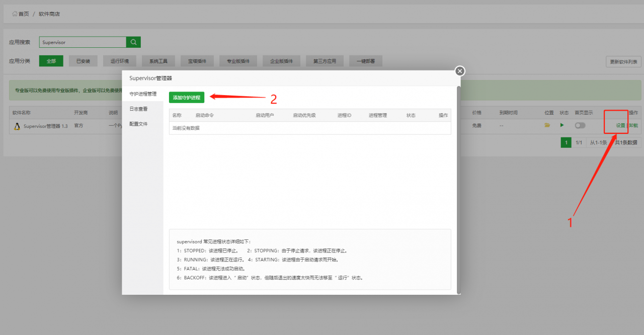Select the 宝塔插件 category filter
The height and width of the screenshot is (335, 644).
197,61
